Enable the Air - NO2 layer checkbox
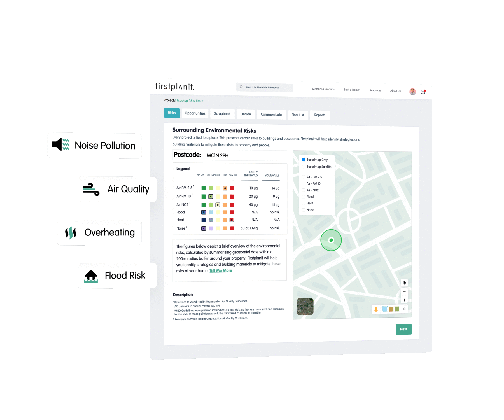 coord(304,190)
